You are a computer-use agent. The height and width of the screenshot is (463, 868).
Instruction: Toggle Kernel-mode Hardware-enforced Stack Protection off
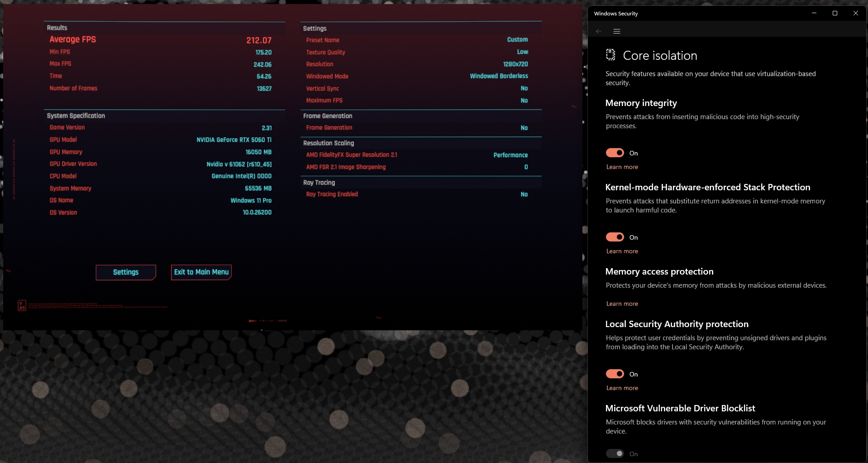click(615, 237)
